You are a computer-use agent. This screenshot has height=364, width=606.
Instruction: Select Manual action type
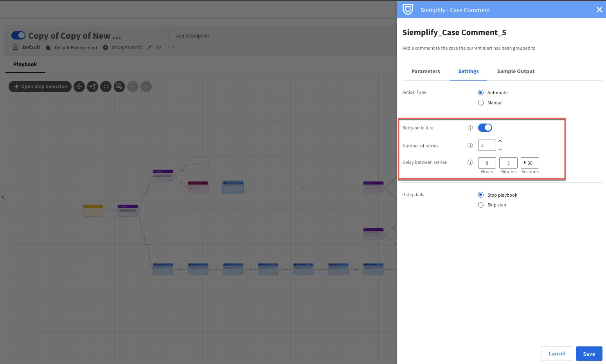click(481, 103)
